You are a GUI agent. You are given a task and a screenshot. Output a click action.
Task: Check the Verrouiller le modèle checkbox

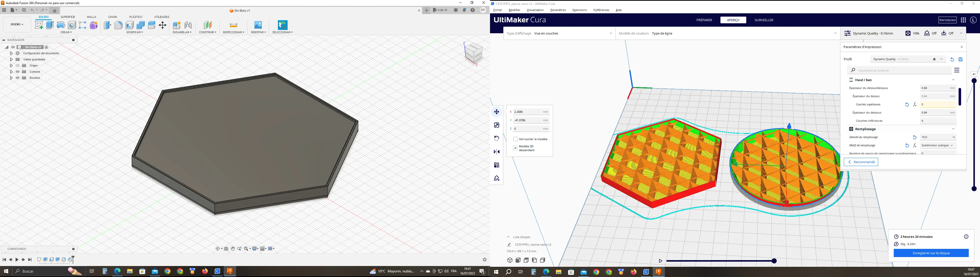pos(516,139)
